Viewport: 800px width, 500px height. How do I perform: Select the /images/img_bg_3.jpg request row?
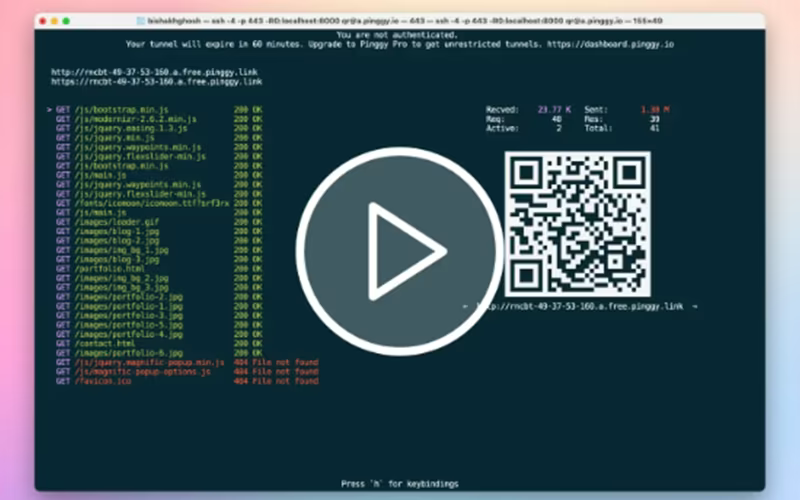(159, 287)
